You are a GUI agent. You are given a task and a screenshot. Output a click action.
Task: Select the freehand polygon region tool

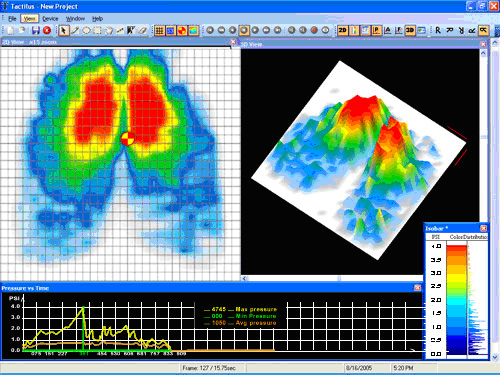[109, 31]
